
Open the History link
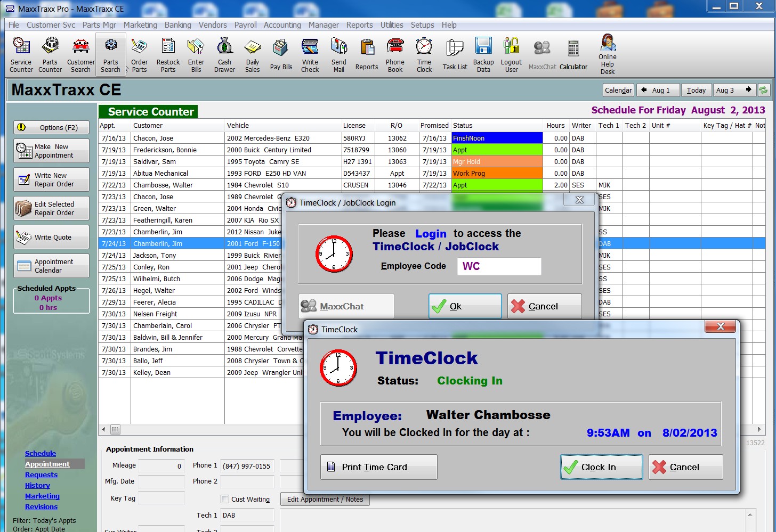37,485
